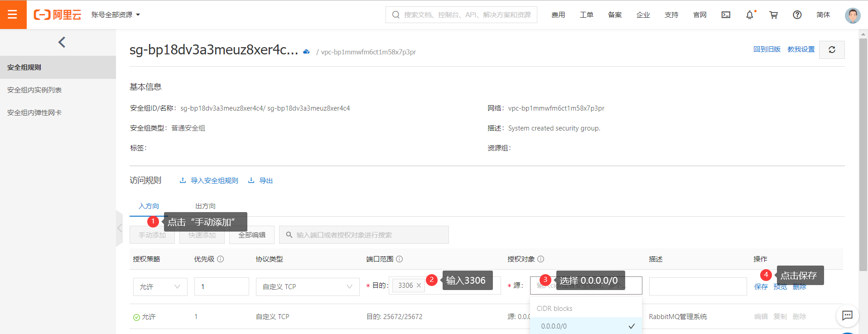Image resolution: width=868 pixels, height=334 pixels.
Task: Open the orange hamburger main menu
Action: 13,15
